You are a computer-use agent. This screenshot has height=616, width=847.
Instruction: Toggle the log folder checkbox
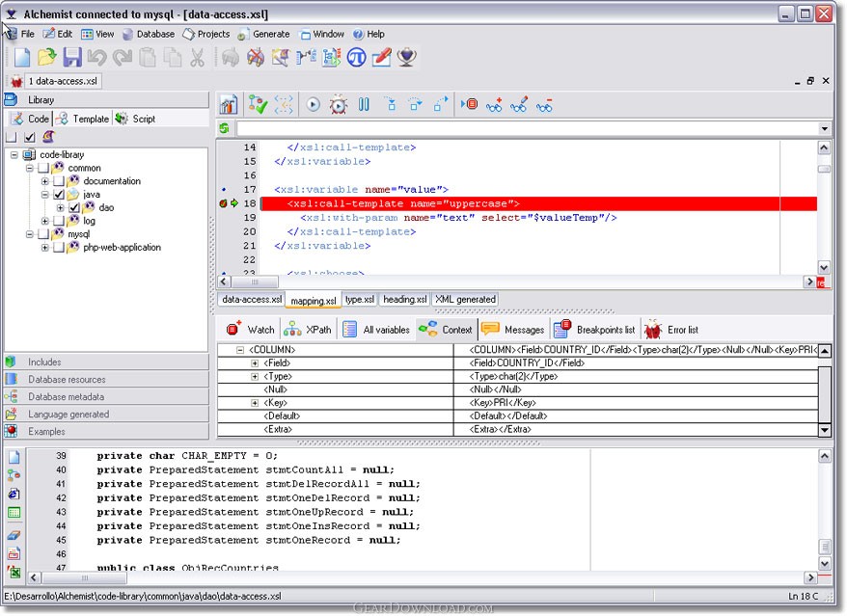tap(59, 221)
